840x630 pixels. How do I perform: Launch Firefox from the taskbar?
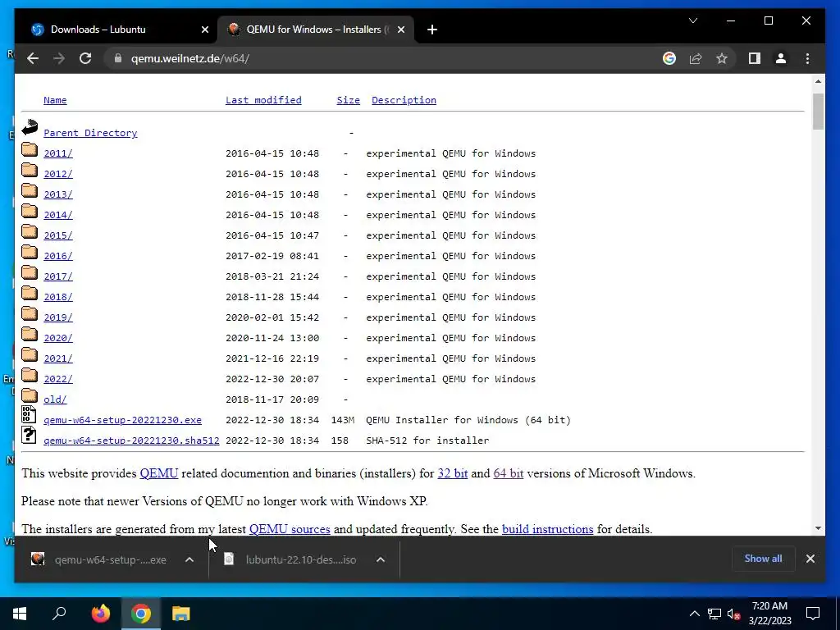click(100, 614)
